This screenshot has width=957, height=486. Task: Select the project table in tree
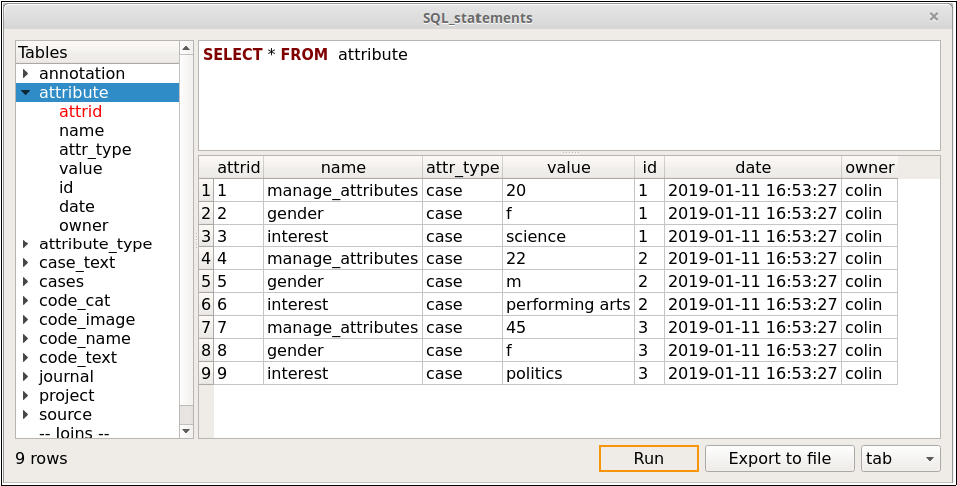tap(66, 396)
